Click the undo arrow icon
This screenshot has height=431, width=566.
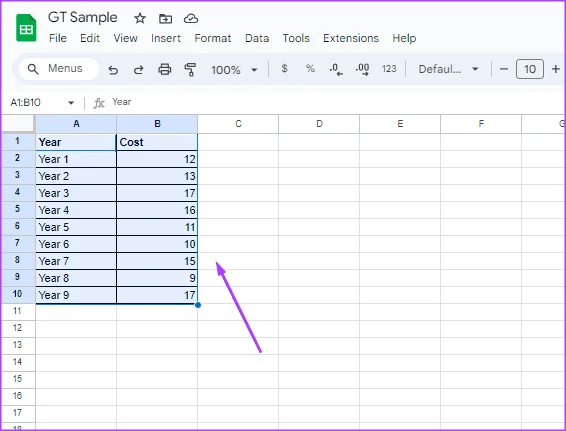pyautogui.click(x=113, y=69)
